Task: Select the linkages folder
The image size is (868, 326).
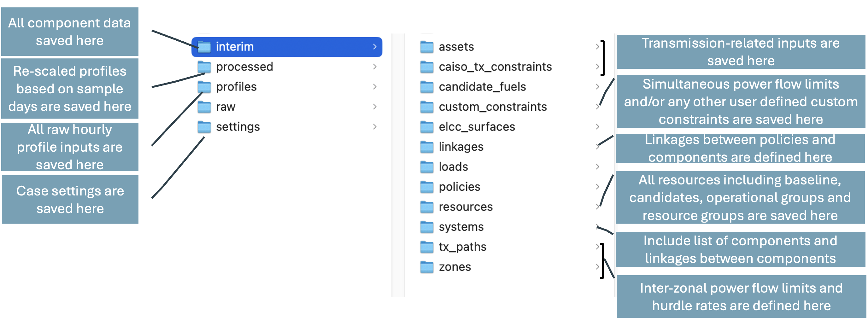Action: (x=461, y=147)
